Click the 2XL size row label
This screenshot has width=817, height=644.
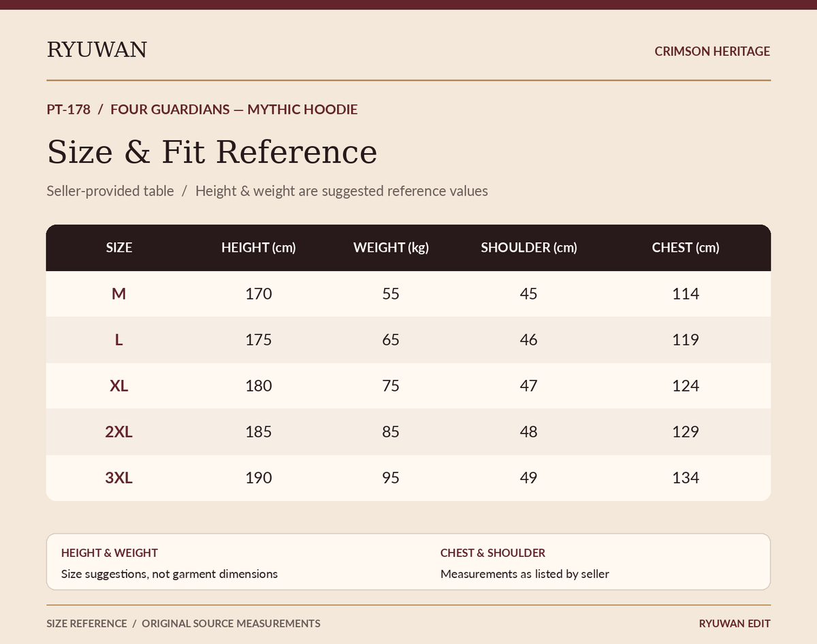[119, 432]
